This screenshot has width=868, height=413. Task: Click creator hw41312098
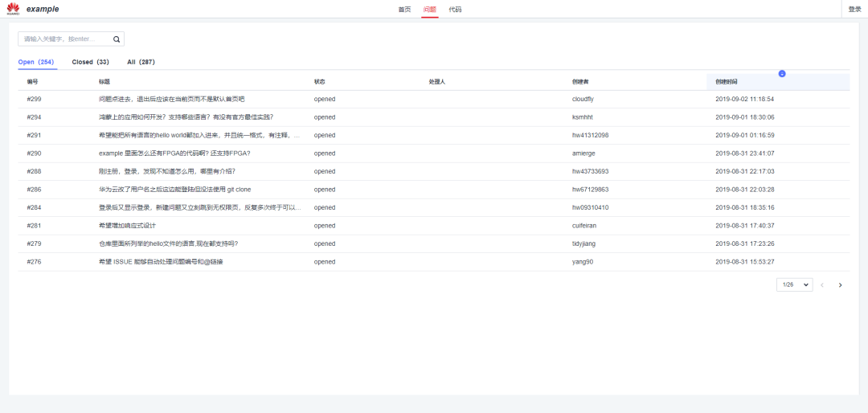[590, 135]
